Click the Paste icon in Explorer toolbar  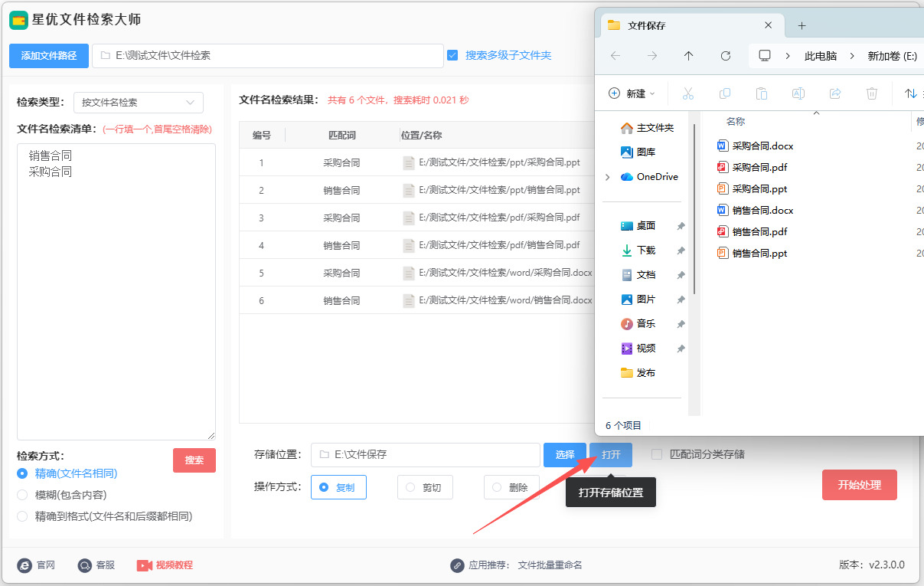(761, 93)
